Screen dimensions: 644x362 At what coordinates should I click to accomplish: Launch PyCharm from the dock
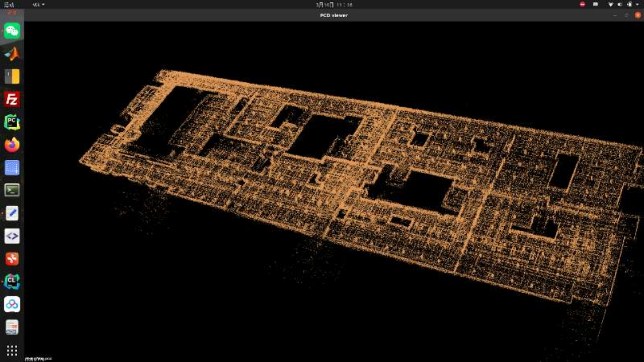point(12,122)
